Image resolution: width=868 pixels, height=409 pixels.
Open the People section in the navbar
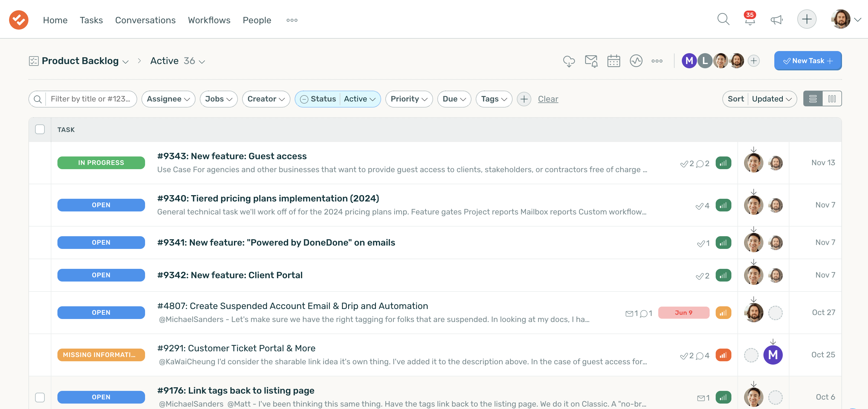[257, 20]
